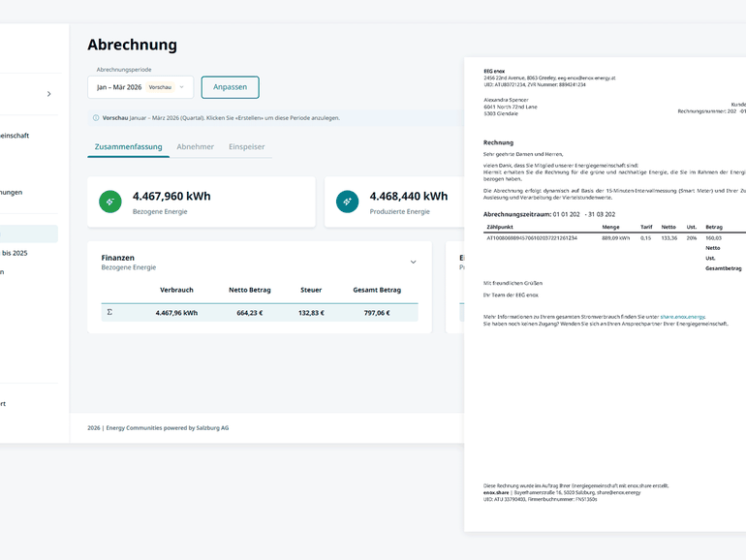Screen dimensions: 746x560
Task: Switch to the Zusammenfassung tab
Action: pyautogui.click(x=128, y=147)
